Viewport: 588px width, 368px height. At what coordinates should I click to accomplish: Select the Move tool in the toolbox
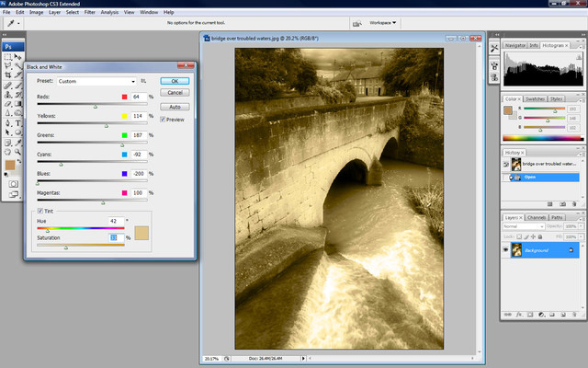[17, 57]
